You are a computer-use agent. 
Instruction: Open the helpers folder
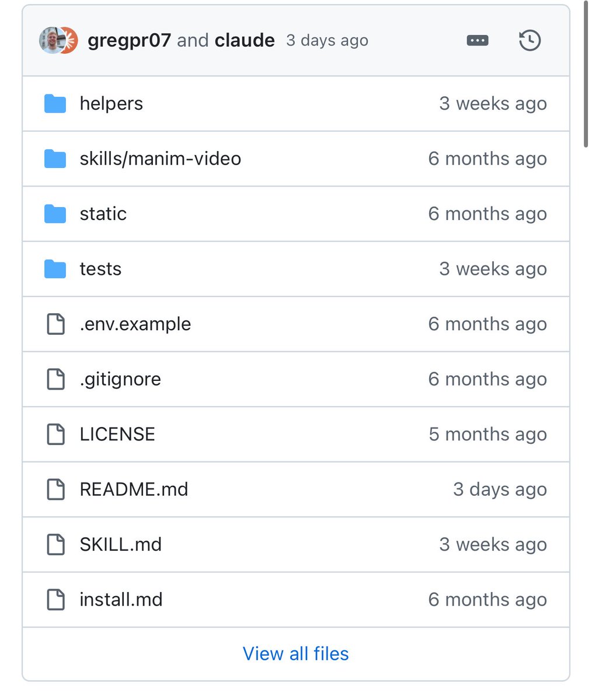point(112,104)
